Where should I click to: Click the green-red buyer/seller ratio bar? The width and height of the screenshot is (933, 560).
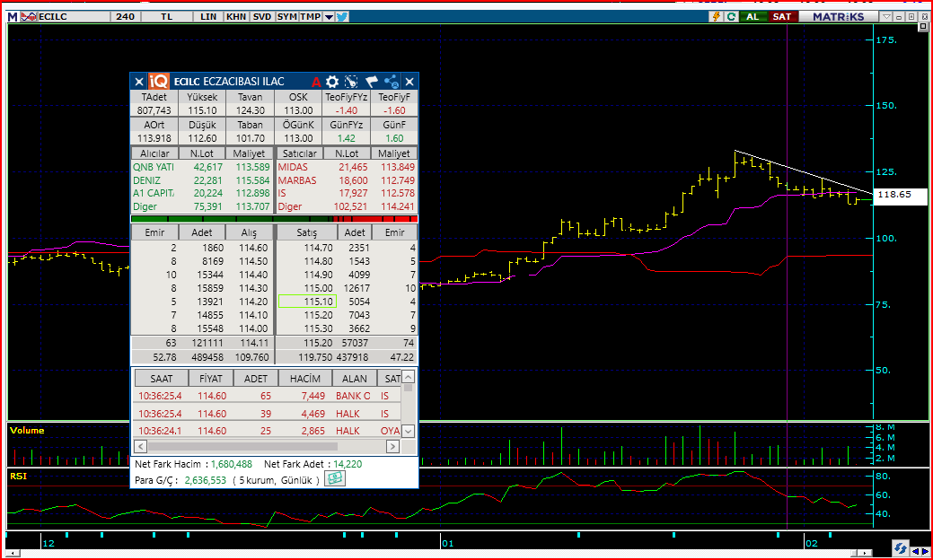point(274,219)
